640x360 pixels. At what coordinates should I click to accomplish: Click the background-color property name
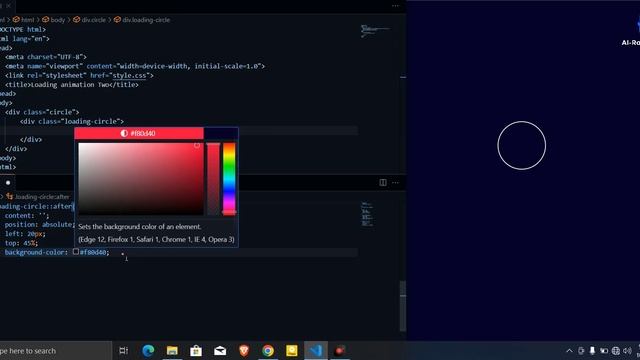(35, 252)
